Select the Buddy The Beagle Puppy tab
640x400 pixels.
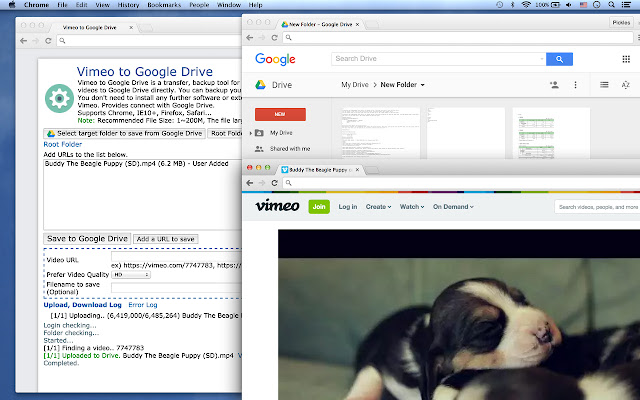click(x=320, y=170)
